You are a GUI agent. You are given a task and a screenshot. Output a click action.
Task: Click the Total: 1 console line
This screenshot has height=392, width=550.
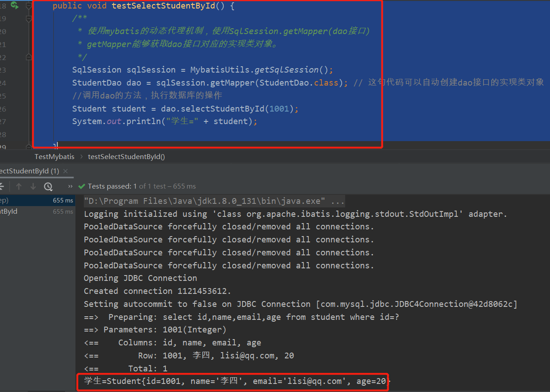click(x=126, y=369)
